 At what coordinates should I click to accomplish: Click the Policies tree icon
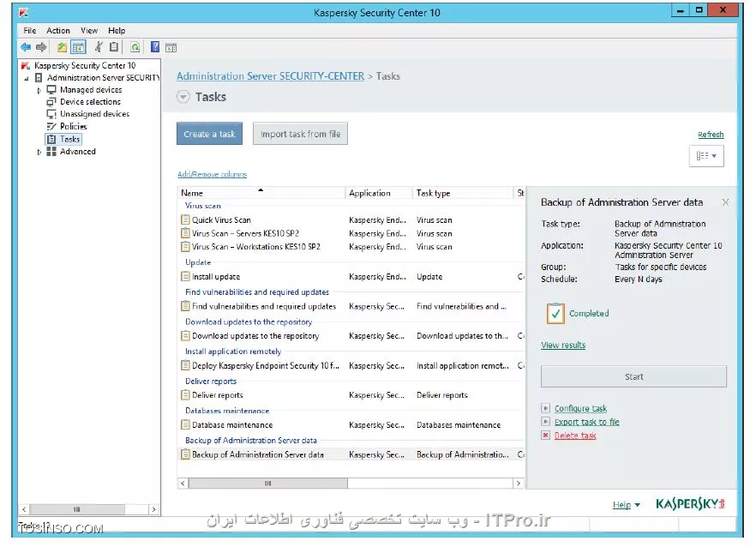51,126
